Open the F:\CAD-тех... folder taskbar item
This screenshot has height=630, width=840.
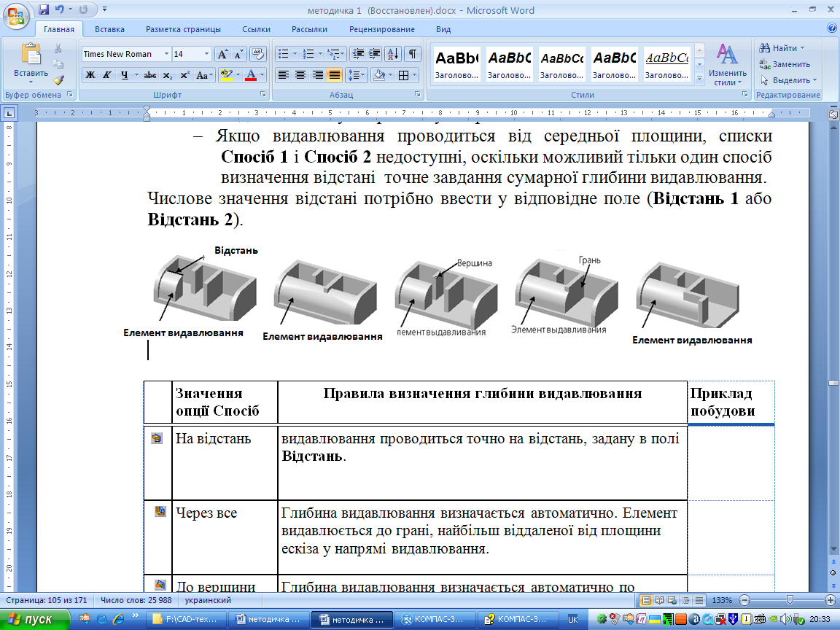click(186, 619)
